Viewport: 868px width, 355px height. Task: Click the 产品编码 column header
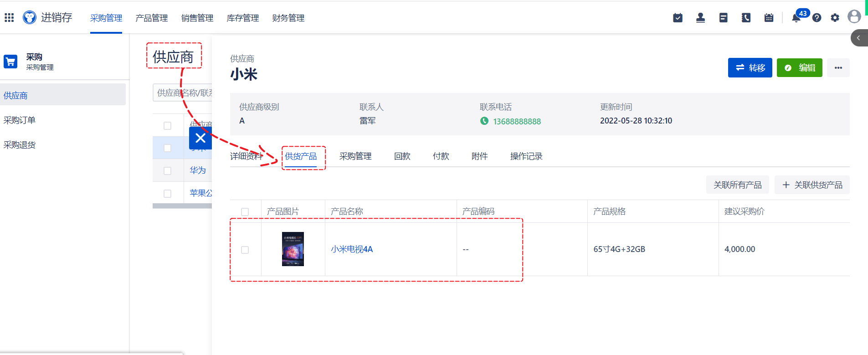click(478, 211)
